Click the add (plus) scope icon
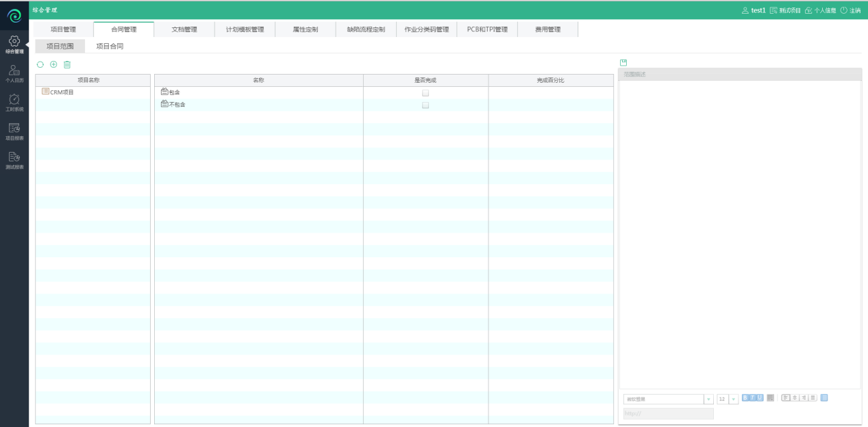The image size is (868, 427). [53, 64]
